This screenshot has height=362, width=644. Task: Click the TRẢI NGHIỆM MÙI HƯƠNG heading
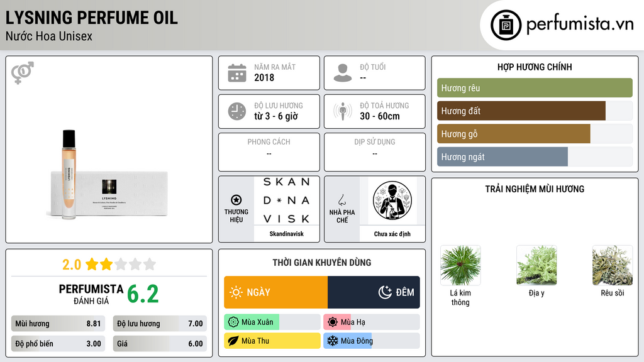[535, 189]
